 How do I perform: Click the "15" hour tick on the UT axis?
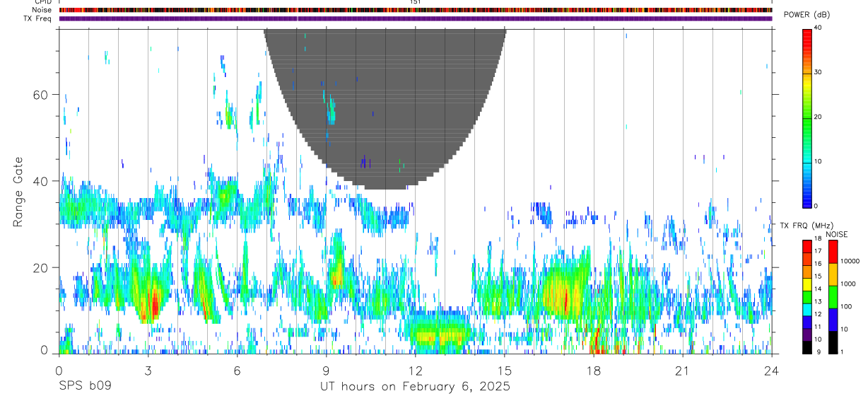(505, 371)
